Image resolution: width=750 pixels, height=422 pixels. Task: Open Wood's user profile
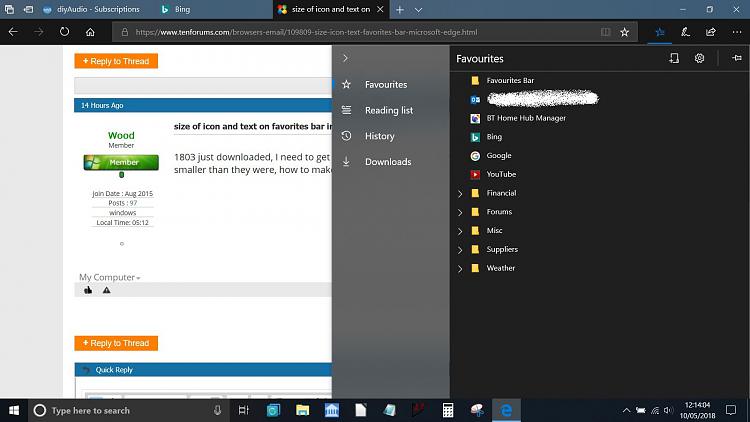(121, 135)
